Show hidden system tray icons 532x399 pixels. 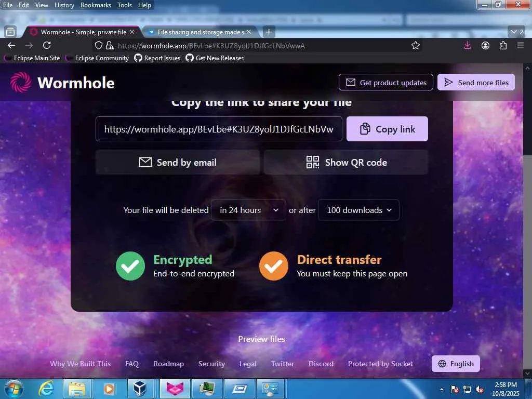pyautogui.click(x=442, y=390)
